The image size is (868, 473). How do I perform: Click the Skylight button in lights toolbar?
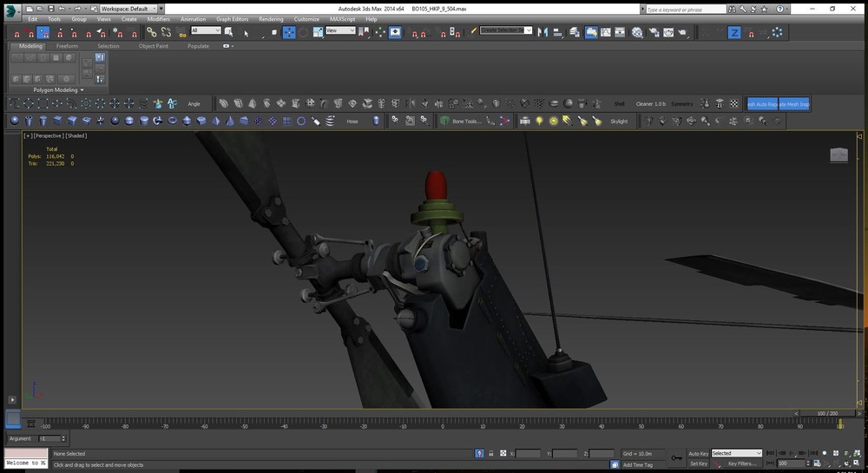coord(618,122)
